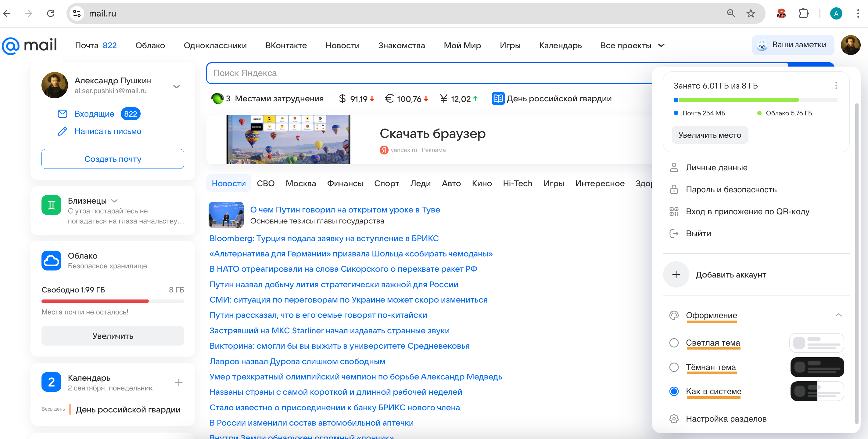The height and width of the screenshot is (439, 868).
Task: Choose the system theme preview thumbnail
Action: coord(817,391)
